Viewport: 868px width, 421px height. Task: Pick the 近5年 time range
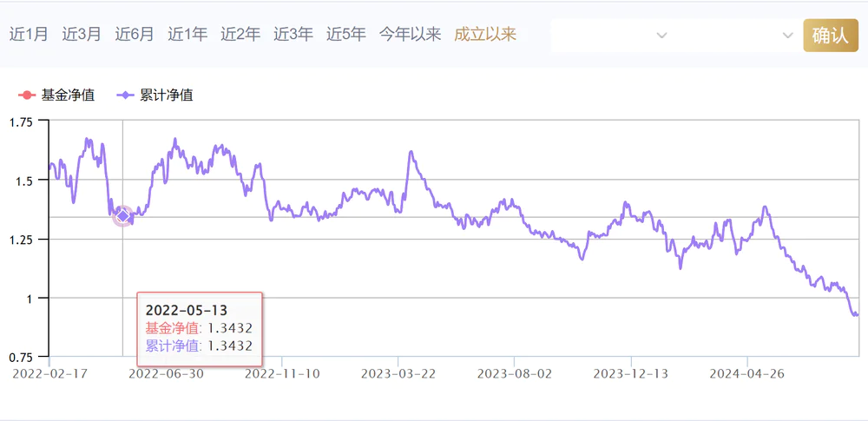click(346, 35)
